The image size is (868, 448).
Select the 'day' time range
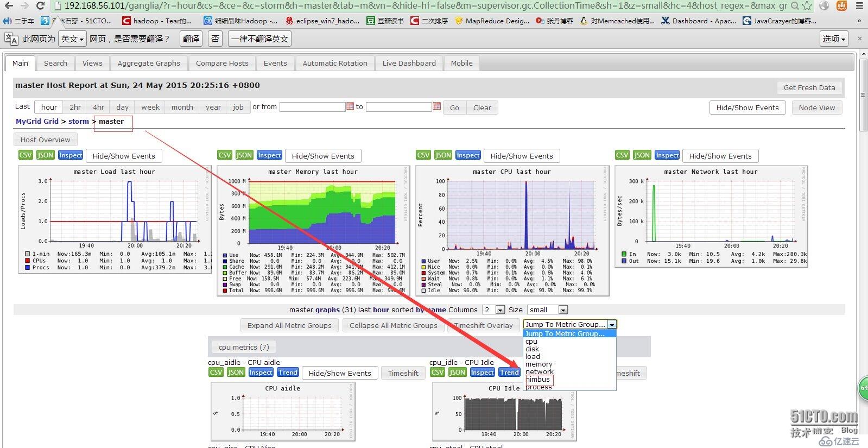click(123, 107)
